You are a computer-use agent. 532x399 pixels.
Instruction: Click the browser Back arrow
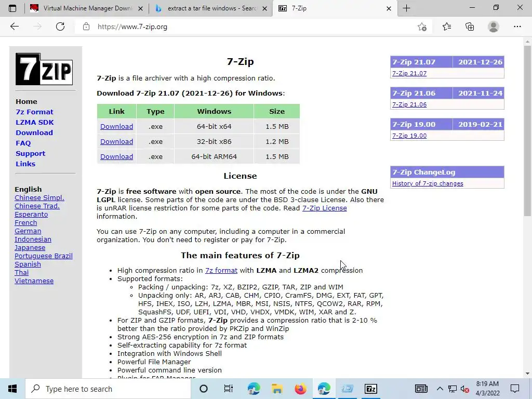pos(14,26)
